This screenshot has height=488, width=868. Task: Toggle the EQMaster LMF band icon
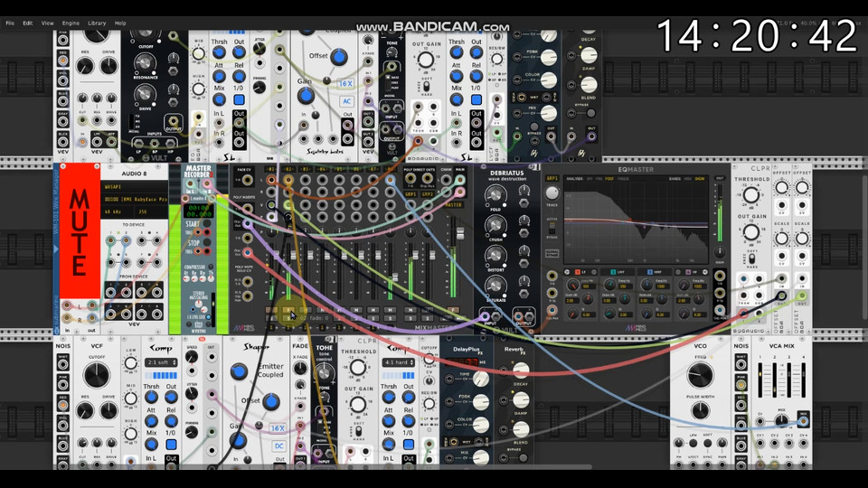613,272
